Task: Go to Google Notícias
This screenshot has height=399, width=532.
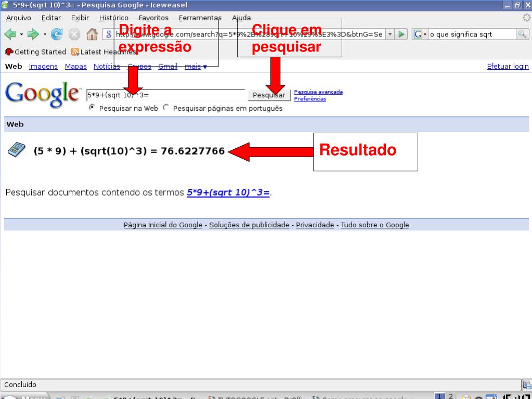Action: point(107,67)
